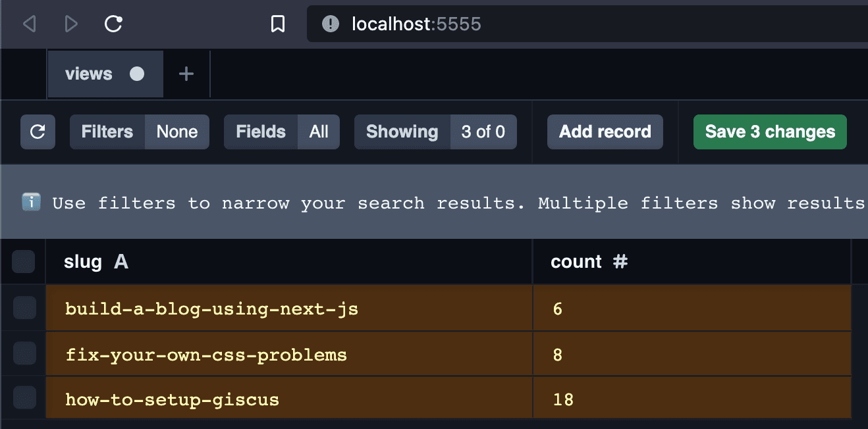Select the build-a-blog-using-next-js row checkbox

[24, 308]
